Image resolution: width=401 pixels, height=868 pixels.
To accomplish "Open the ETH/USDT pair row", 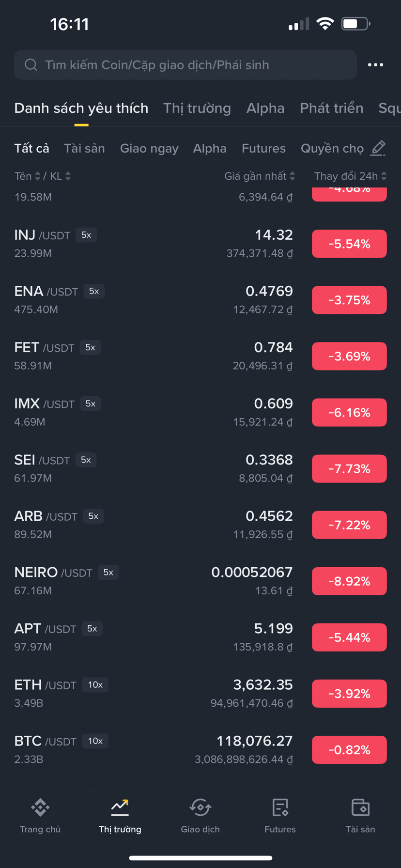I will [200, 694].
